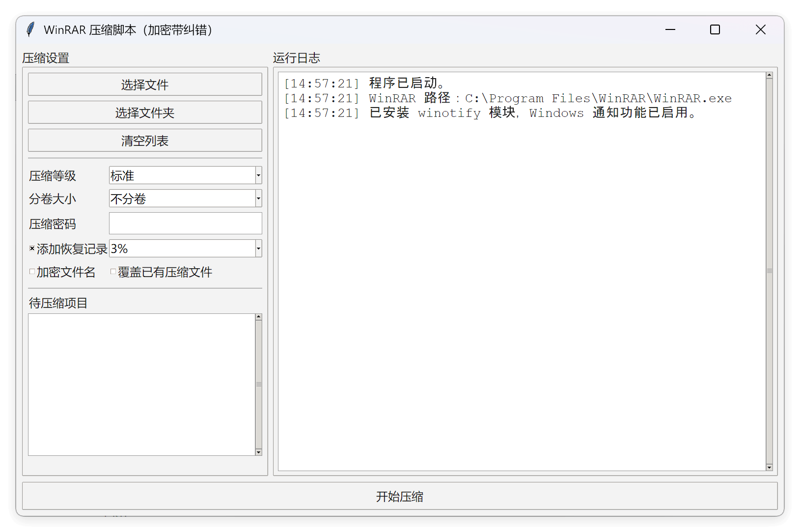This screenshot has width=800, height=532.
Task: Click into the 压缩密码 input field
Action: click(185, 224)
